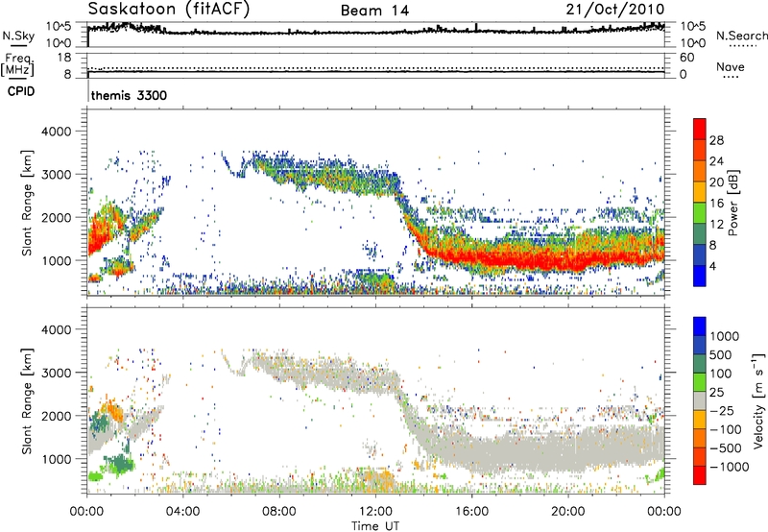This screenshot has height=532, width=768.
Task: Click the '4' label on power color bar
Action: (x=713, y=267)
